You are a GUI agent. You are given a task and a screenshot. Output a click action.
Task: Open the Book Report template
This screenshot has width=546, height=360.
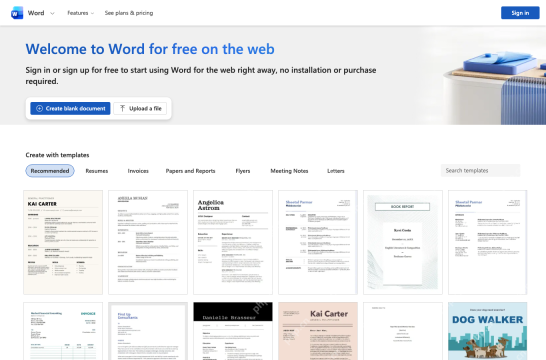tap(403, 242)
